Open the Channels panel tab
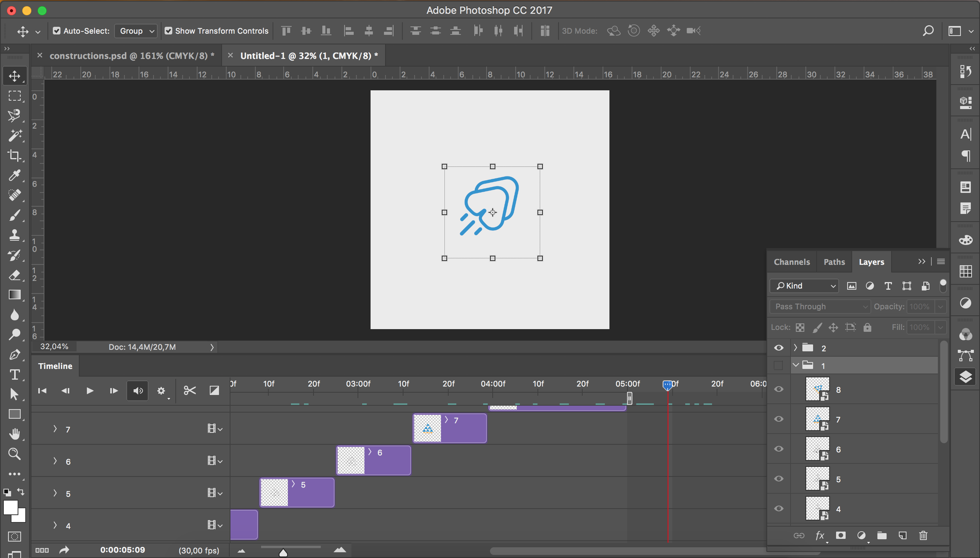This screenshot has height=558, width=980. 791,262
